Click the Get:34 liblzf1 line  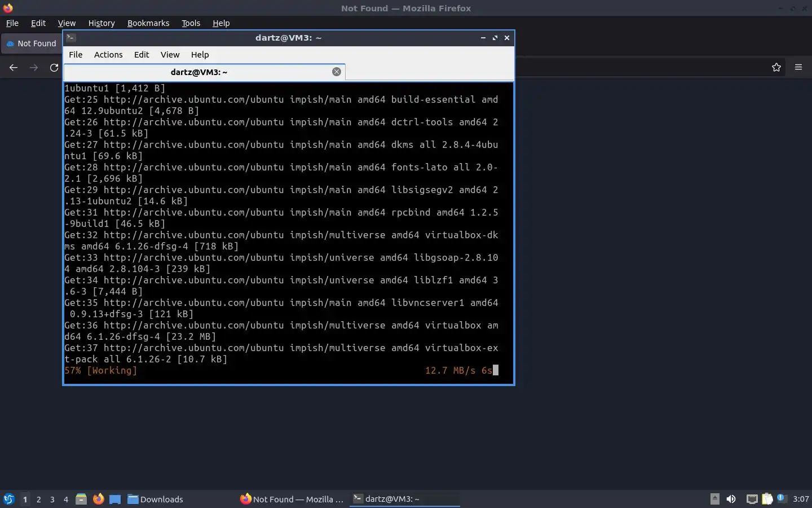pos(281,286)
